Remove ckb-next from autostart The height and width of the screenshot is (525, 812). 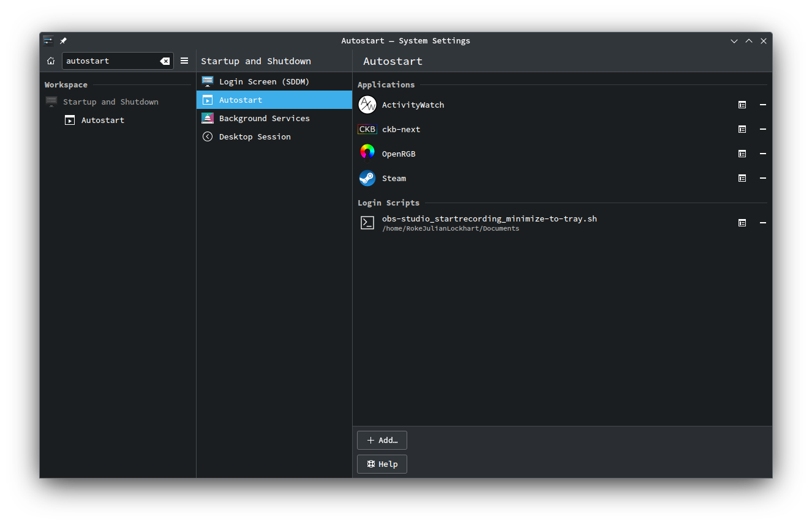point(763,129)
